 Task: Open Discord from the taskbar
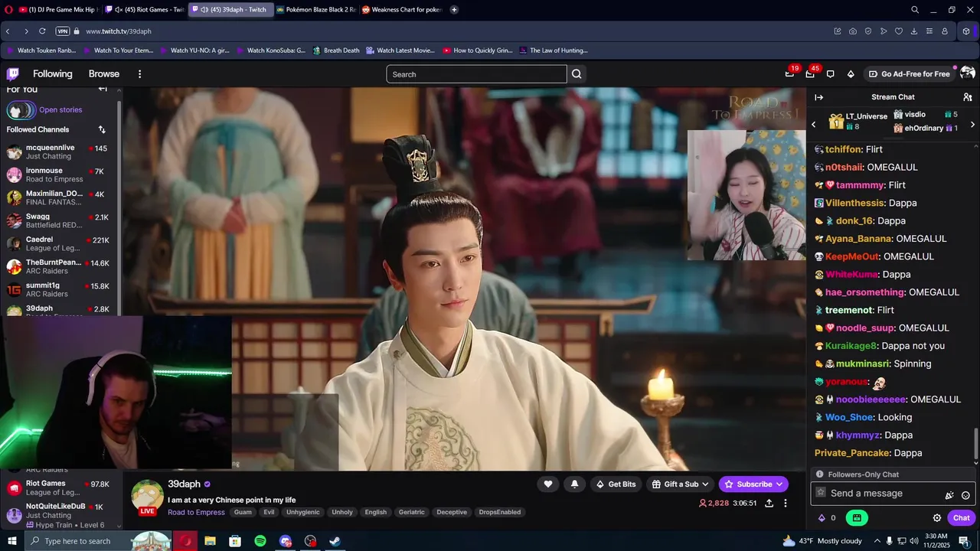pos(286,541)
